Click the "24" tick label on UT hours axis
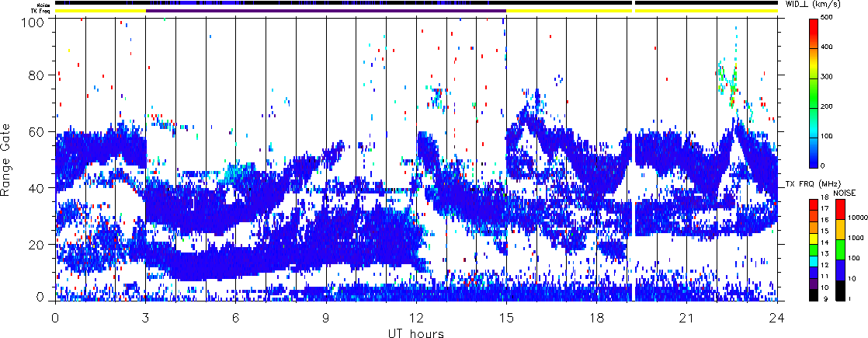The width and height of the screenshot is (868, 338). [777, 318]
